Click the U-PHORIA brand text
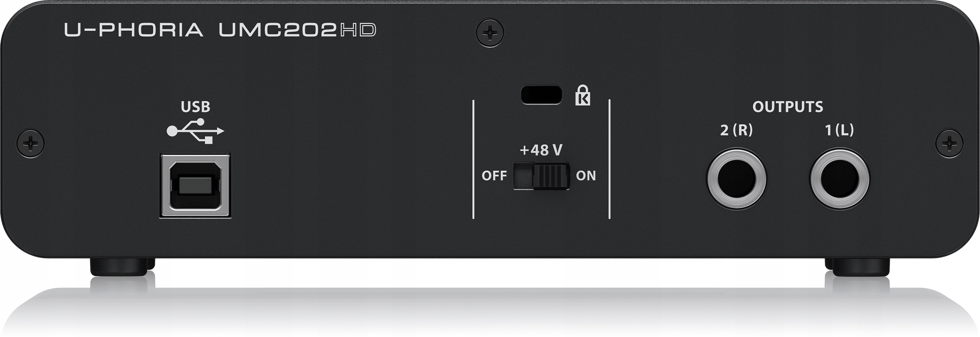Image resolution: width=980 pixels, height=337 pixels. [x=134, y=30]
